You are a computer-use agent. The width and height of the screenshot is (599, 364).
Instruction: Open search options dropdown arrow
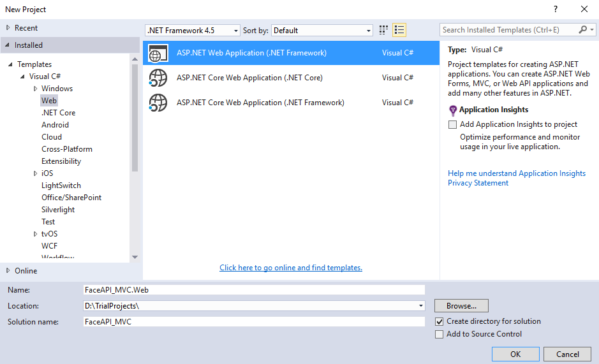pyautogui.click(x=592, y=30)
